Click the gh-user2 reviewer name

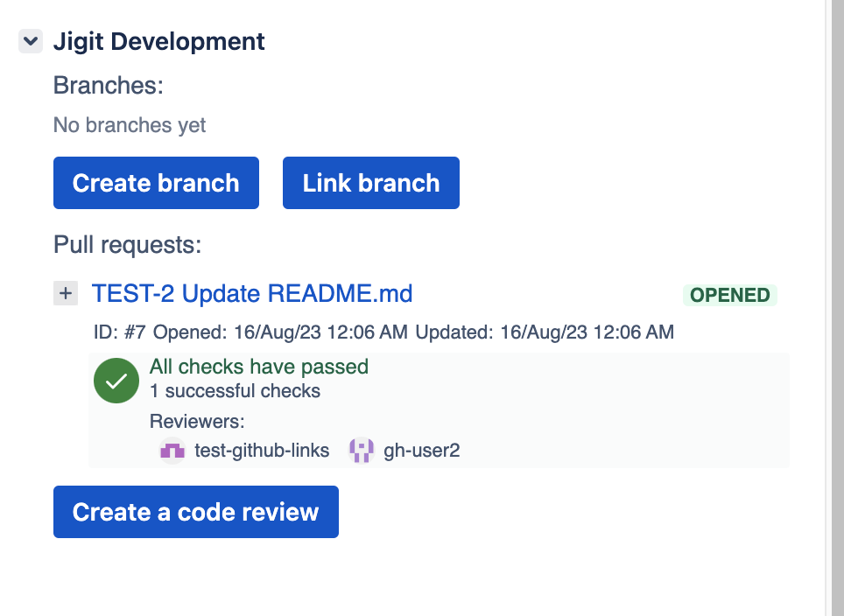click(x=422, y=451)
